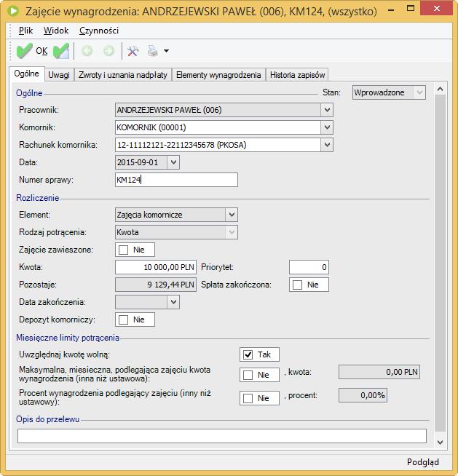458x476 pixels.
Task: Enable procent wynagrodzenia checkbox
Action: tap(248, 399)
